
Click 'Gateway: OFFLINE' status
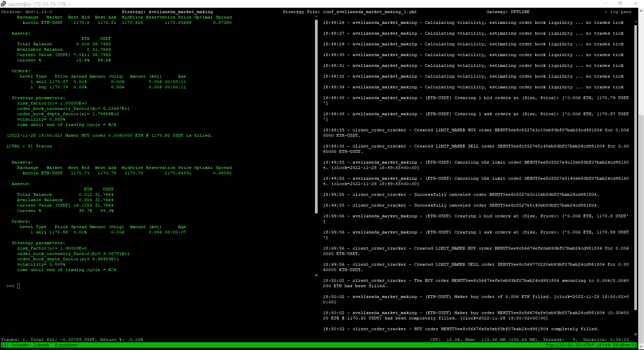click(x=508, y=12)
